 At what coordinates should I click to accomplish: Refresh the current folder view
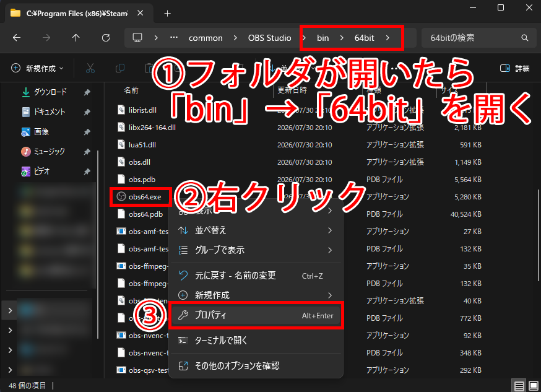pos(106,38)
